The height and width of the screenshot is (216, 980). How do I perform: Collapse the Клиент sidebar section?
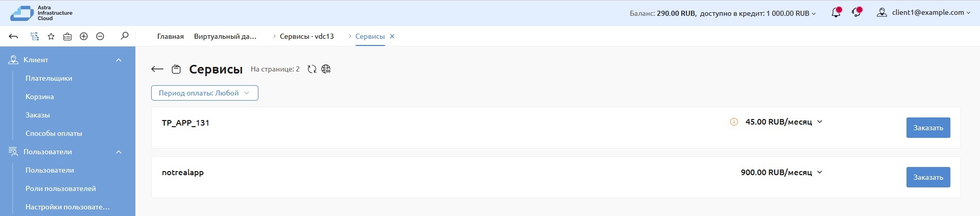118,60
